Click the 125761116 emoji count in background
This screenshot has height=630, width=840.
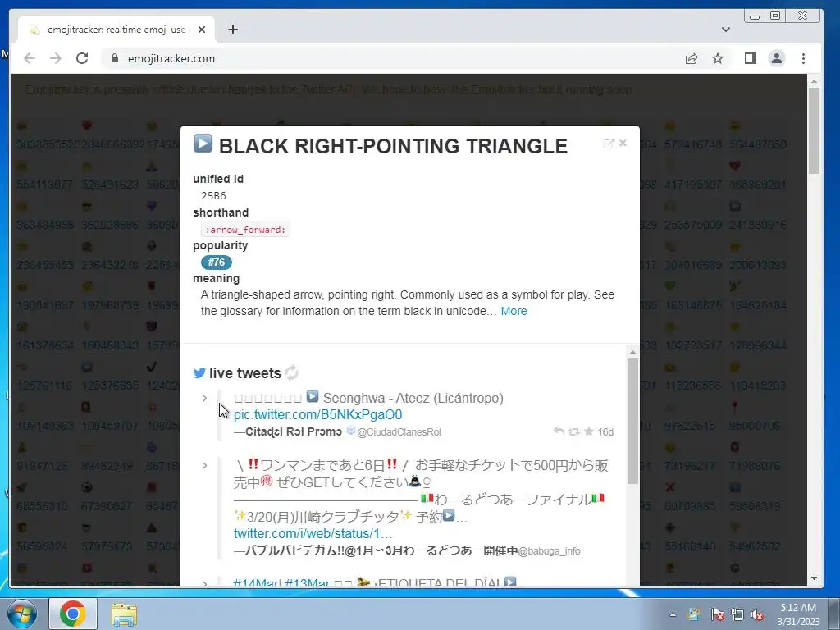pos(45,386)
